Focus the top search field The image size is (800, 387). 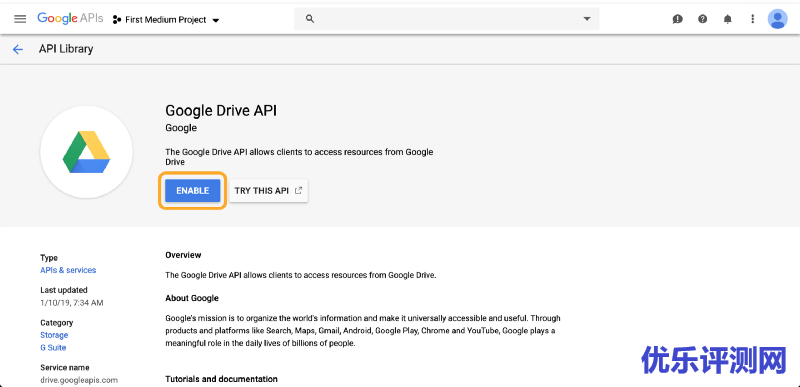pyautogui.click(x=446, y=19)
